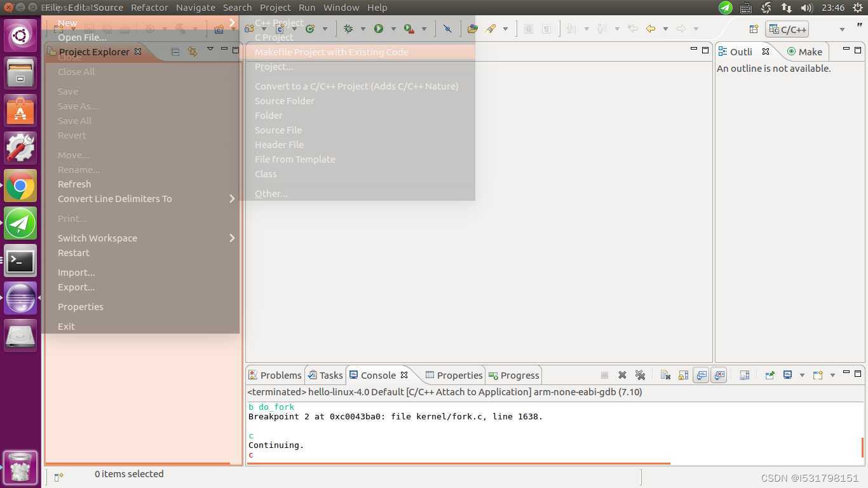Switch to the Problems tab
Screen dimensions: 868x488
(x=280, y=375)
